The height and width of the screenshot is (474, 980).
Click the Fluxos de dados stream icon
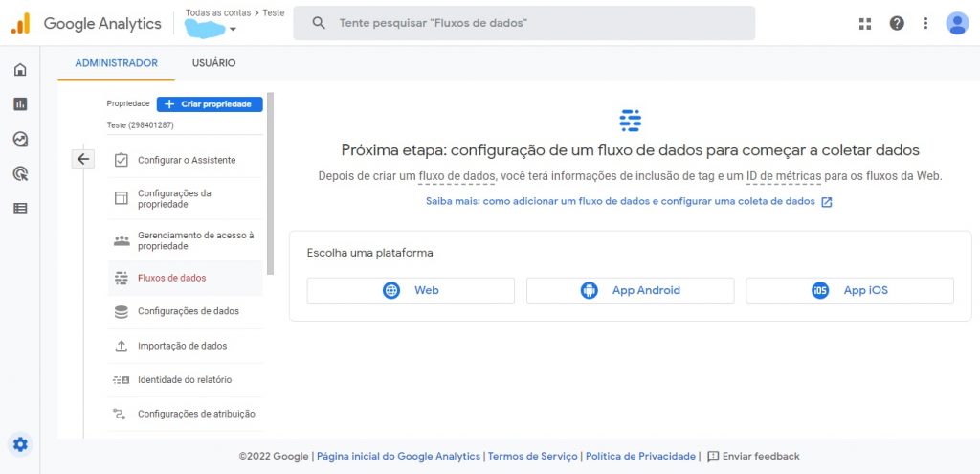(x=122, y=279)
